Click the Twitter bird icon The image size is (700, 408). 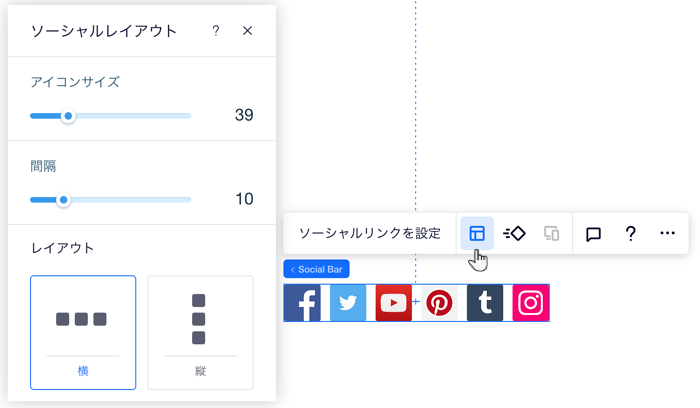pyautogui.click(x=348, y=303)
